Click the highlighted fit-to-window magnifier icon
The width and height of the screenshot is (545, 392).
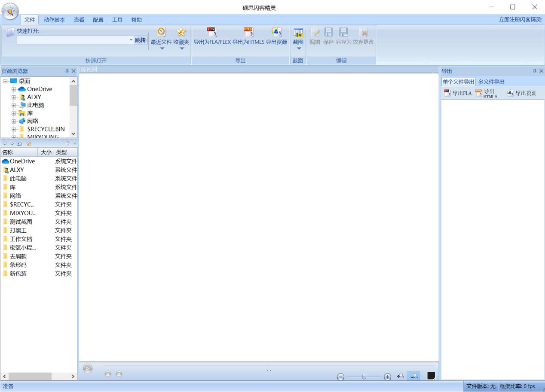[x=414, y=376]
